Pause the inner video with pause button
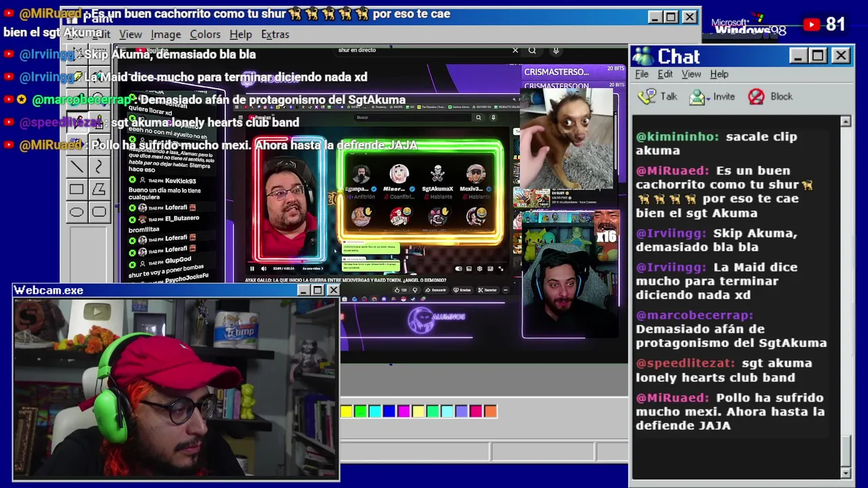This screenshot has height=488, width=868. [252, 269]
